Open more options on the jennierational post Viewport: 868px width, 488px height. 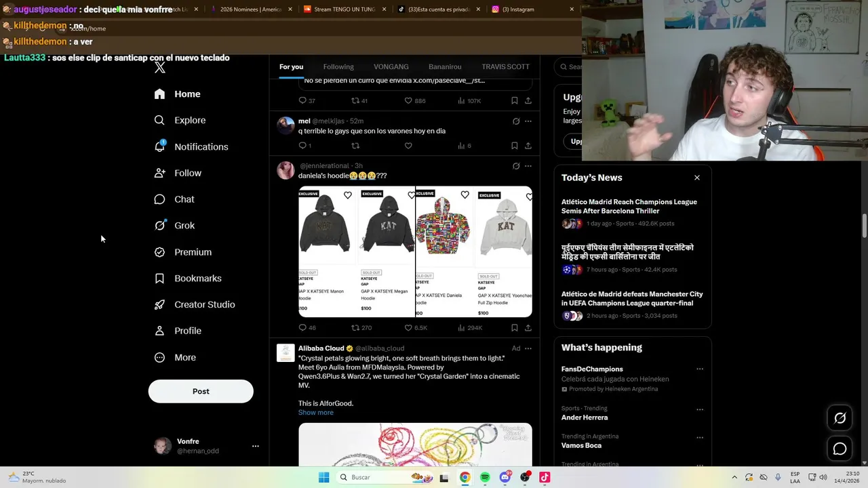[x=528, y=166]
